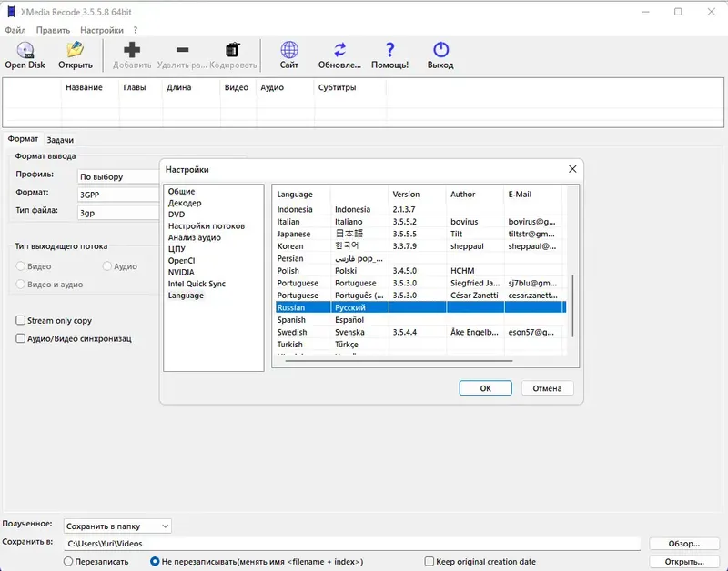
Task: Click the Обновление refresh arrows icon
Action: click(339, 50)
